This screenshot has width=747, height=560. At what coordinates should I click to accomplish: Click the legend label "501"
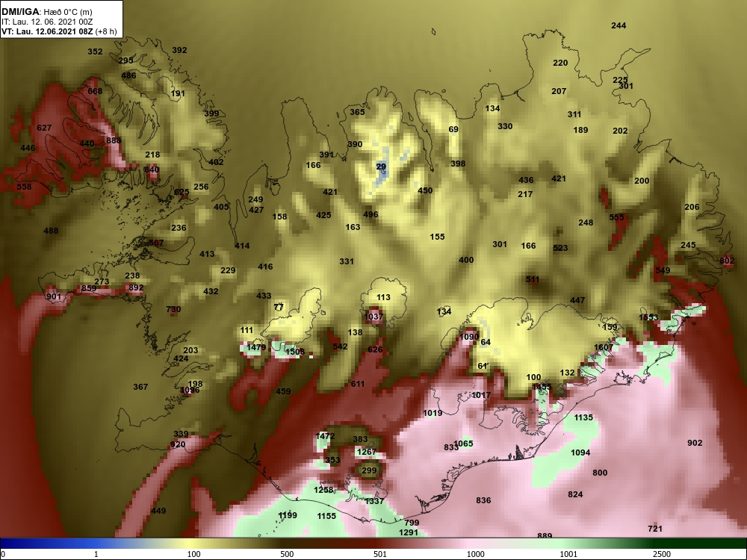click(380, 554)
